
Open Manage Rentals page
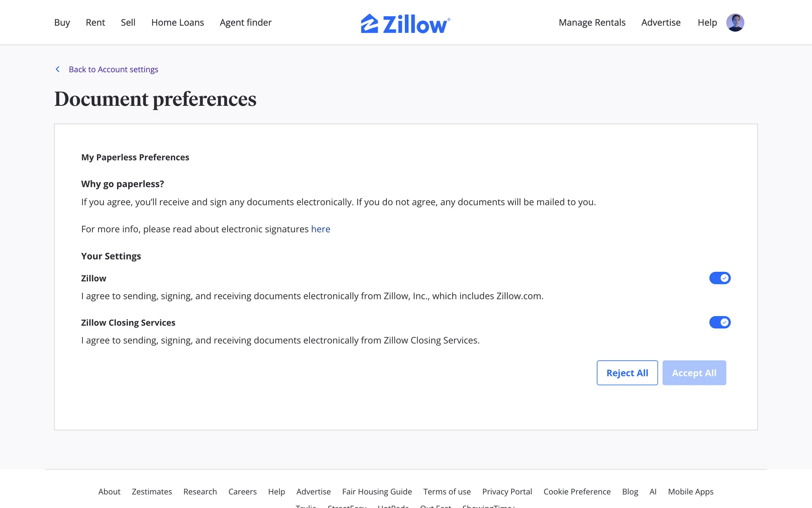coord(592,22)
